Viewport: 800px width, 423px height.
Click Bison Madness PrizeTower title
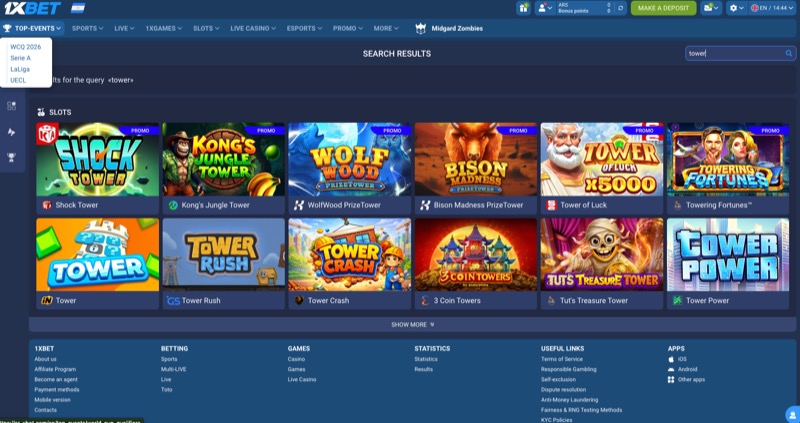478,205
